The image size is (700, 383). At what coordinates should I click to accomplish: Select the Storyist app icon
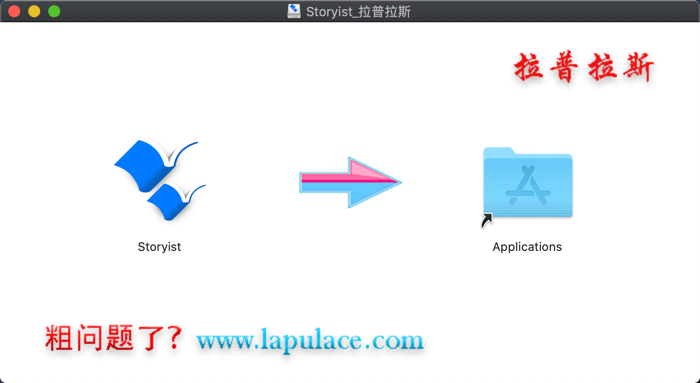point(160,180)
